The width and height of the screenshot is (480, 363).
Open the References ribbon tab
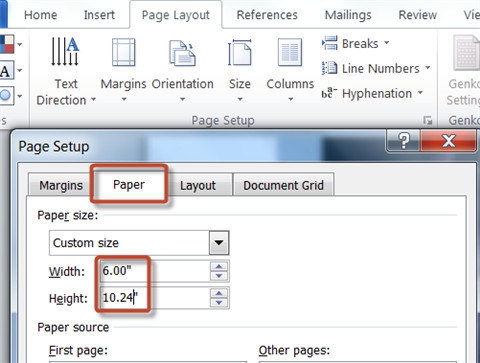(267, 15)
